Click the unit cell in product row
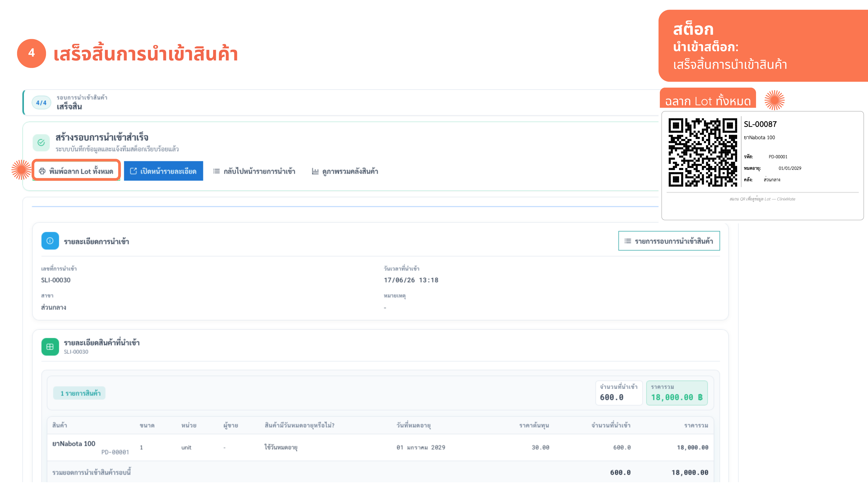The height and width of the screenshot is (488, 868). [186, 448]
